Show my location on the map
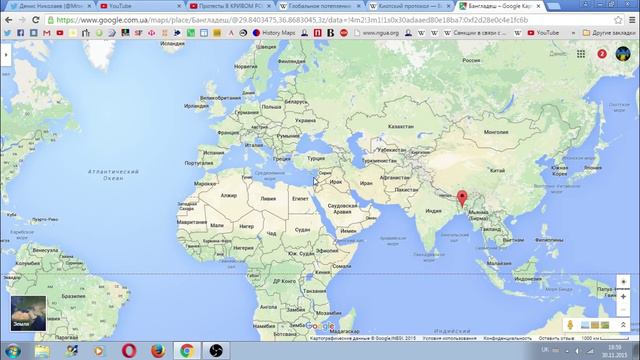The width and height of the screenshot is (640, 360). 623,282
